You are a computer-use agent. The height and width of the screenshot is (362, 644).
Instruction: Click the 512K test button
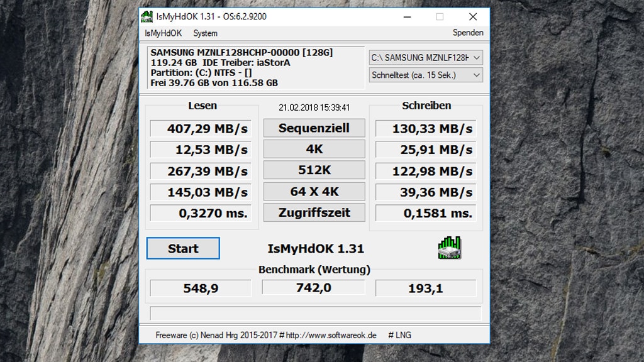coord(314,170)
